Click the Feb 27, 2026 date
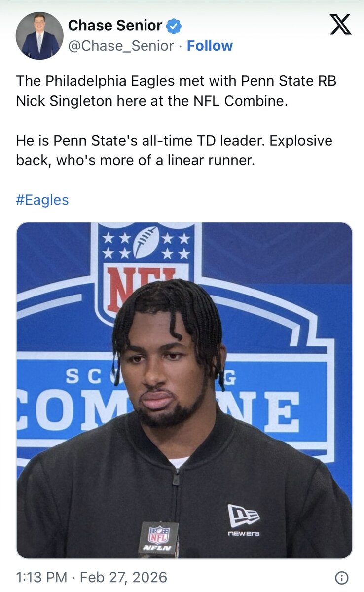This screenshot has height=592, width=364. tap(123, 577)
